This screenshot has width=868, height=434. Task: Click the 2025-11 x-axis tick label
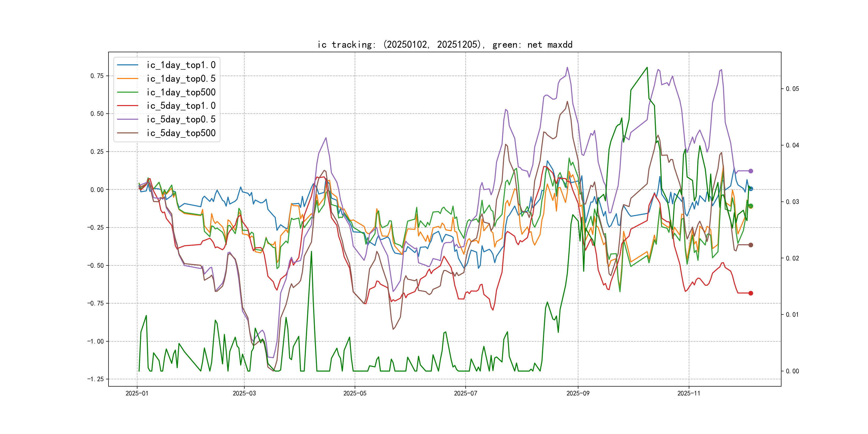[689, 393]
